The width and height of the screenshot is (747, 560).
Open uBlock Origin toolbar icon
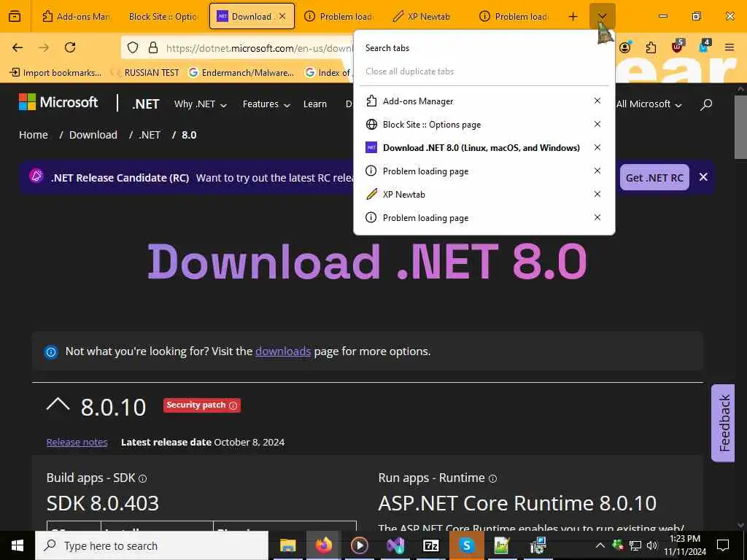(x=678, y=46)
